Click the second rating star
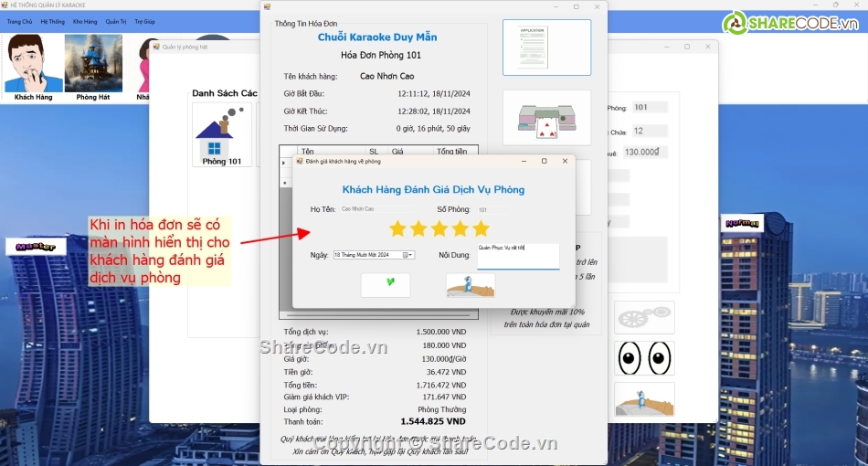Image resolution: width=868 pixels, height=466 pixels. (418, 228)
